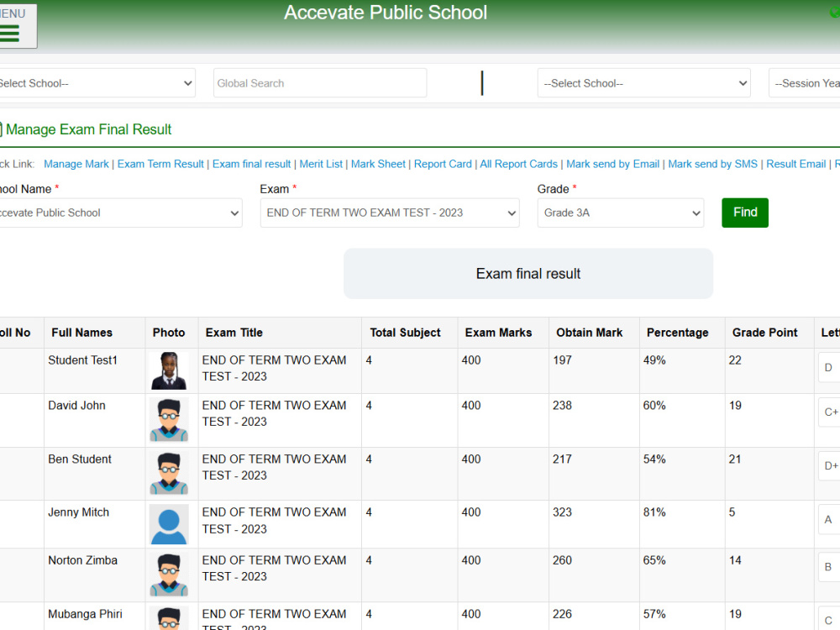Open the hamburger MENU icon
The image size is (840, 630).
[9, 34]
